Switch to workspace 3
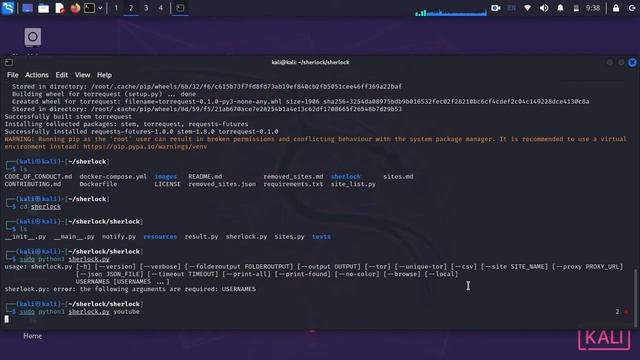This screenshot has width=640, height=360. [x=146, y=8]
